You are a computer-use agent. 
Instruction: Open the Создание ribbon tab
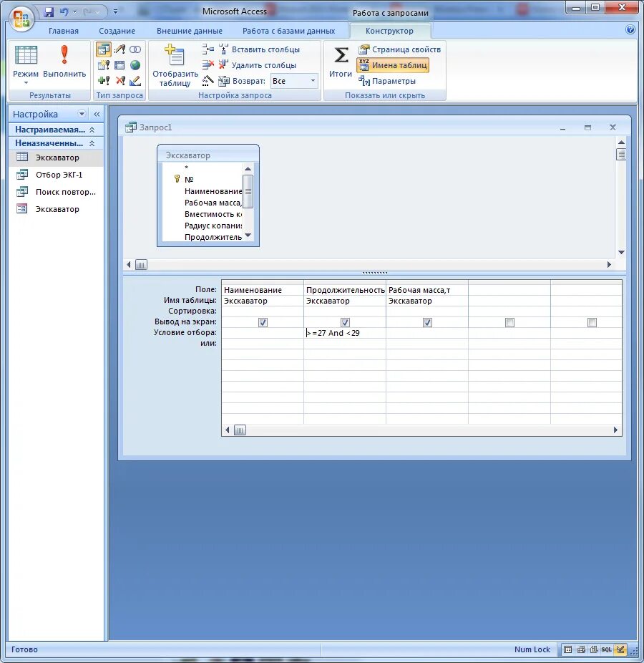tap(117, 31)
